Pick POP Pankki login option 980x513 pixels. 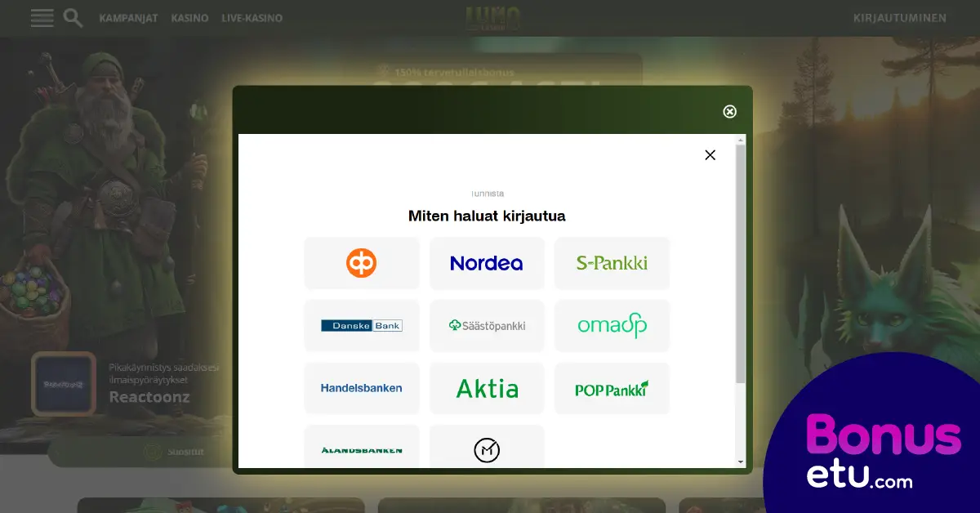click(612, 388)
